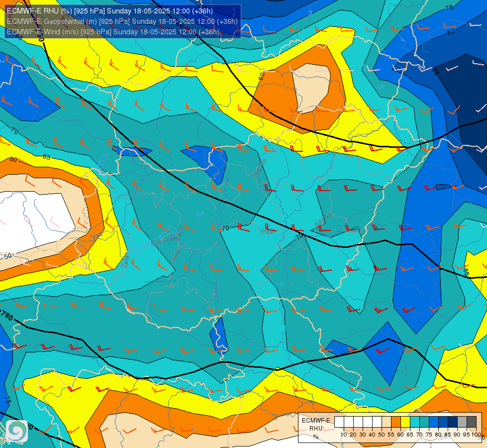Pick the light gray 90-95 legend swatch
The image size is (487, 448).
(x=462, y=422)
